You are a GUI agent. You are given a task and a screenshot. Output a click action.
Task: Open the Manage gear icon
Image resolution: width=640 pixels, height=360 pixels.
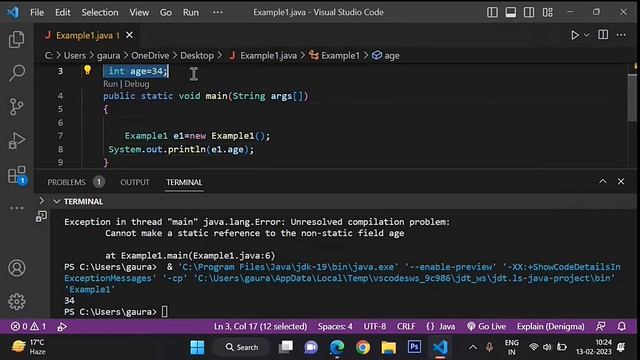pos(17,302)
